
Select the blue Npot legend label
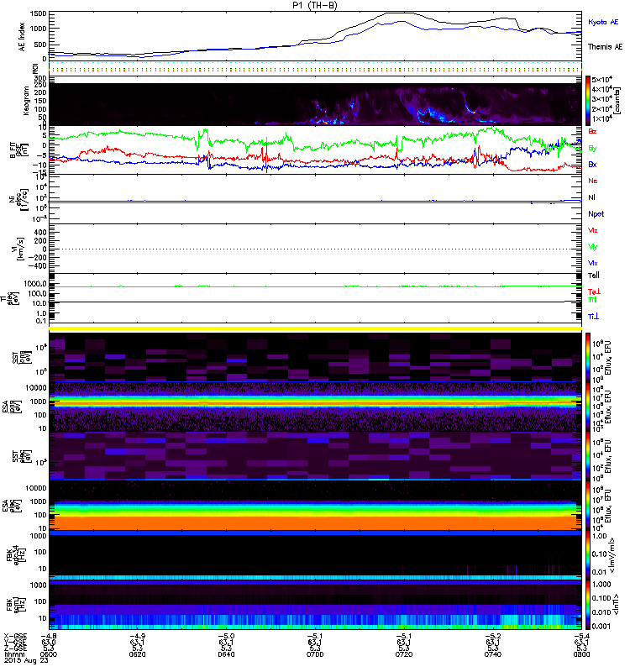(596, 214)
